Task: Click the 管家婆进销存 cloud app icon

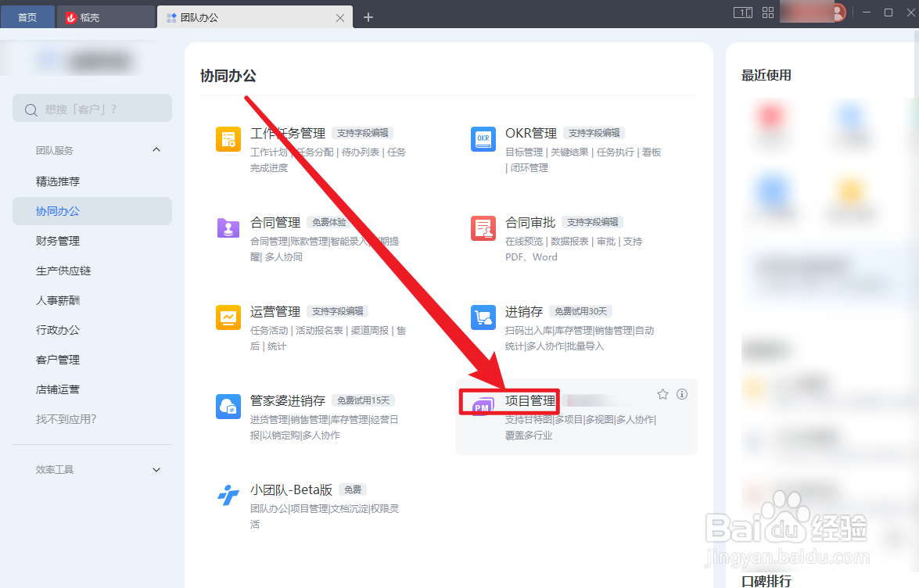Action: pyautogui.click(x=228, y=406)
